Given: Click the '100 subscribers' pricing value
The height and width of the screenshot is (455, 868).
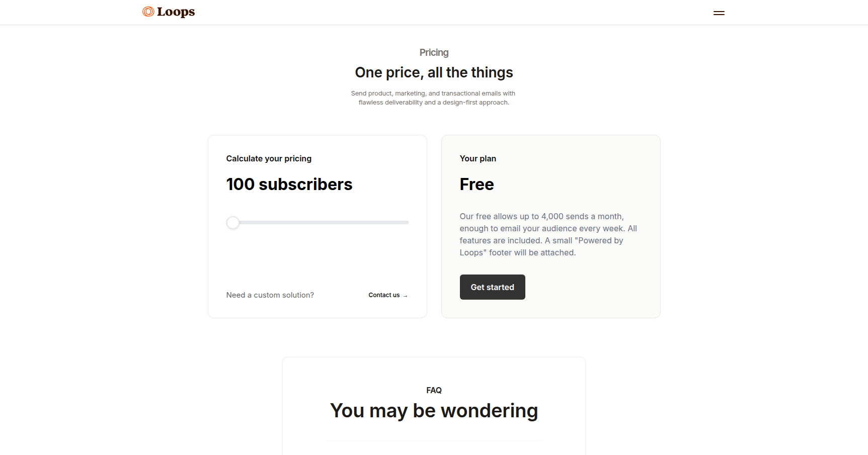Looking at the screenshot, I should tap(289, 184).
